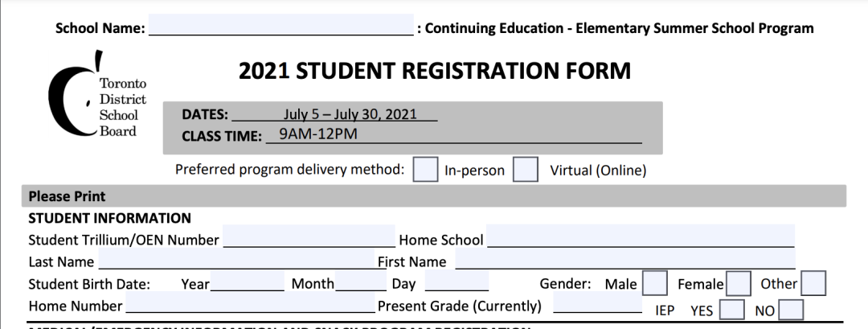868x329 pixels.
Task: Select the Female gender checkbox
Action: coord(739,283)
